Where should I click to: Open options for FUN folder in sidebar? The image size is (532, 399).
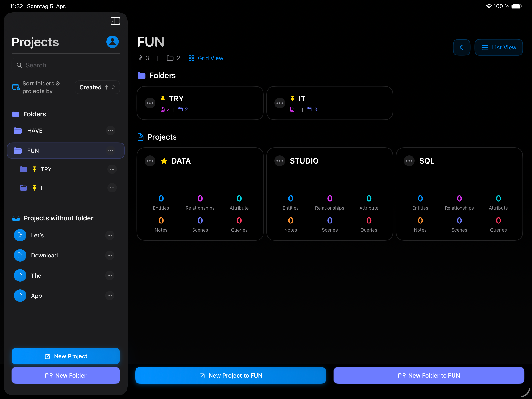[x=110, y=151]
